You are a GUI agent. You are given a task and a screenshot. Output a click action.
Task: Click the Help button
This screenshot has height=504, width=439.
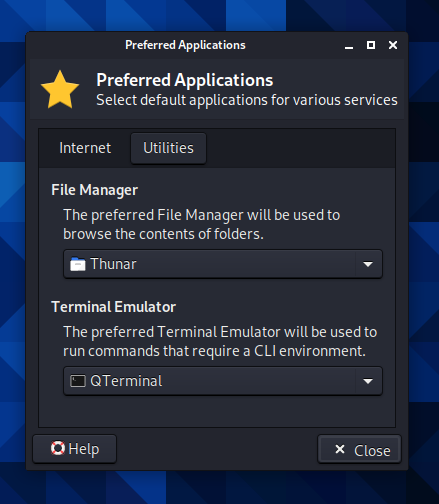(75, 449)
